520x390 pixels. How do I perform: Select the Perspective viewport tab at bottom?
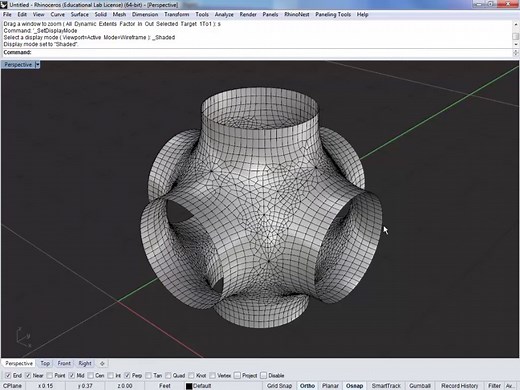(x=19, y=363)
